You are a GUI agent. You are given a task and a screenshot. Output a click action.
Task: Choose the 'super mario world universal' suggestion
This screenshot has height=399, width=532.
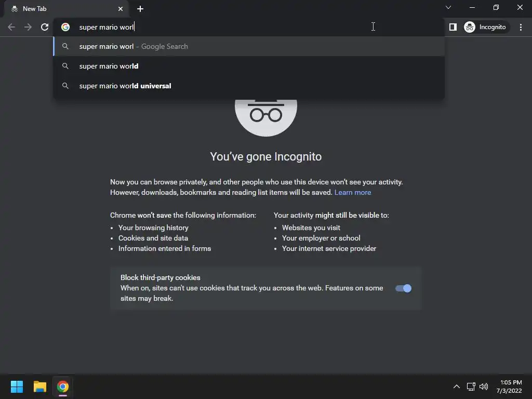[x=249, y=86]
